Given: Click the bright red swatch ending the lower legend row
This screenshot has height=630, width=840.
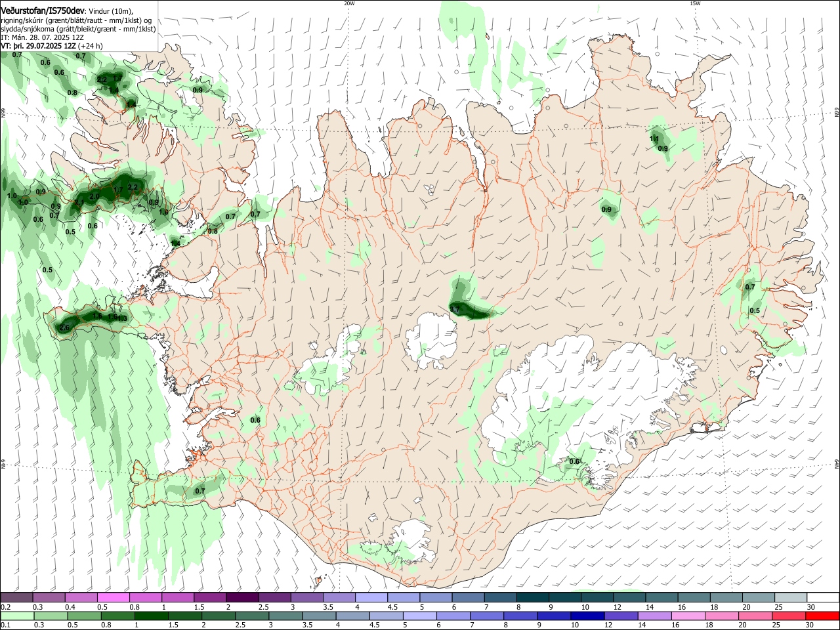Looking at the screenshot, I should tap(822, 616).
